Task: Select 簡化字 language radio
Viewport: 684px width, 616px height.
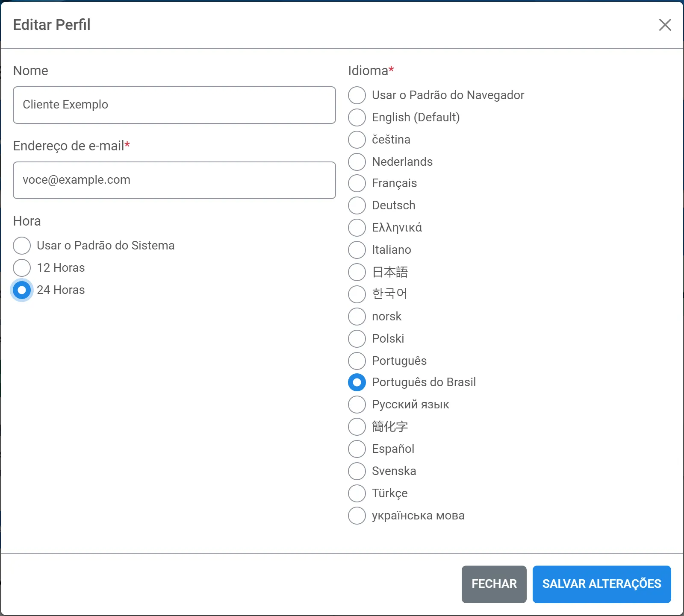Action: 357,427
